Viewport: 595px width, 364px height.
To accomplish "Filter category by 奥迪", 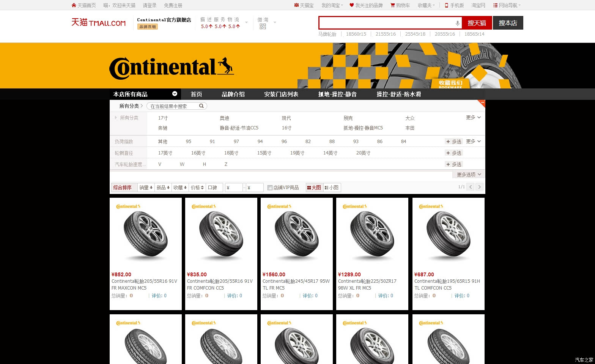I will pyautogui.click(x=224, y=118).
